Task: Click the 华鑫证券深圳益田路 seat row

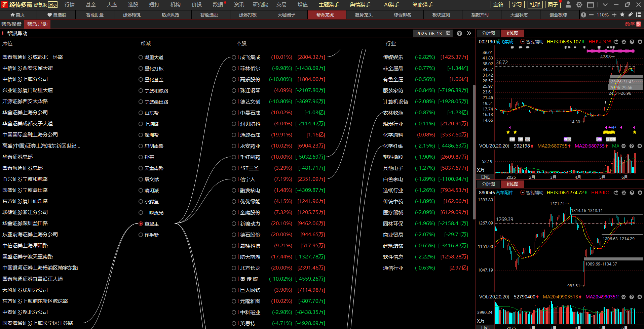Action: [x=25, y=223]
